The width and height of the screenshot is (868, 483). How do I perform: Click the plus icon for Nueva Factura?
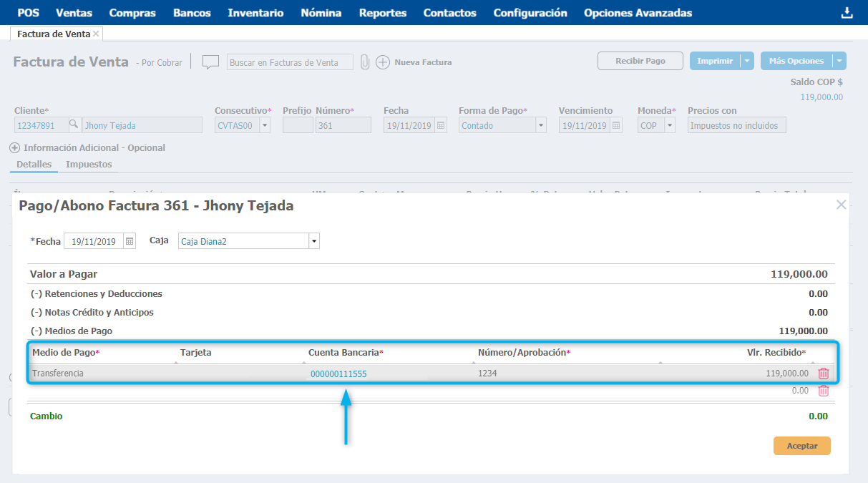[x=383, y=62]
